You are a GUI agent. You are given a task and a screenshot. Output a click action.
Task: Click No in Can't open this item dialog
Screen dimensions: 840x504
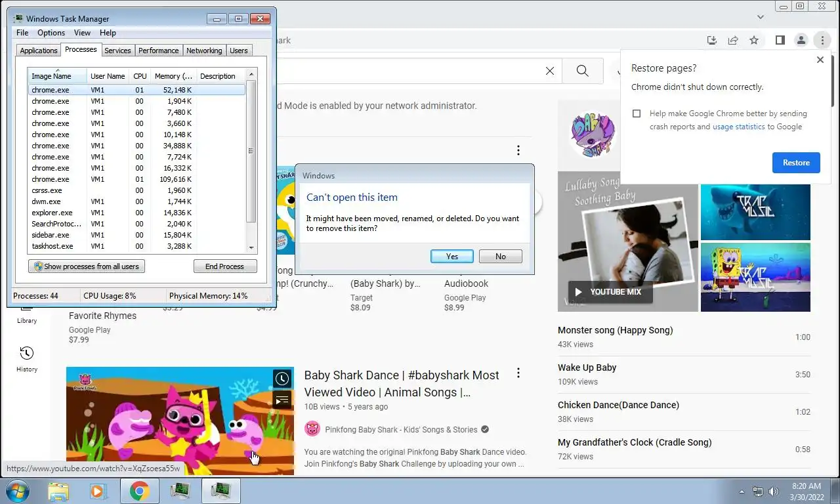(x=501, y=256)
